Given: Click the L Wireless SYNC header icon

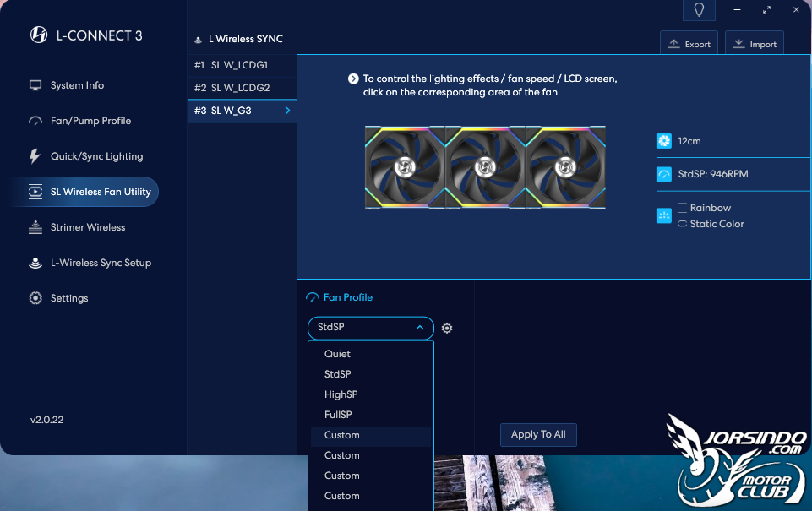Looking at the screenshot, I should click(x=198, y=40).
